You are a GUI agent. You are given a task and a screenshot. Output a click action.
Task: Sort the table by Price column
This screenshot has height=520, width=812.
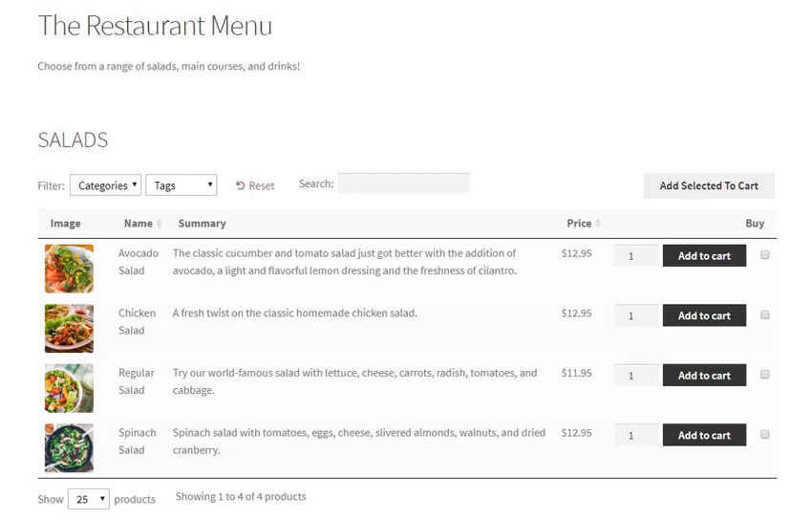click(x=583, y=224)
